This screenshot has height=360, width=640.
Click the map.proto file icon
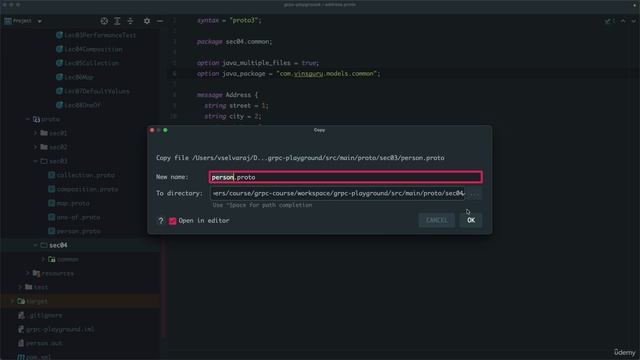click(x=51, y=203)
